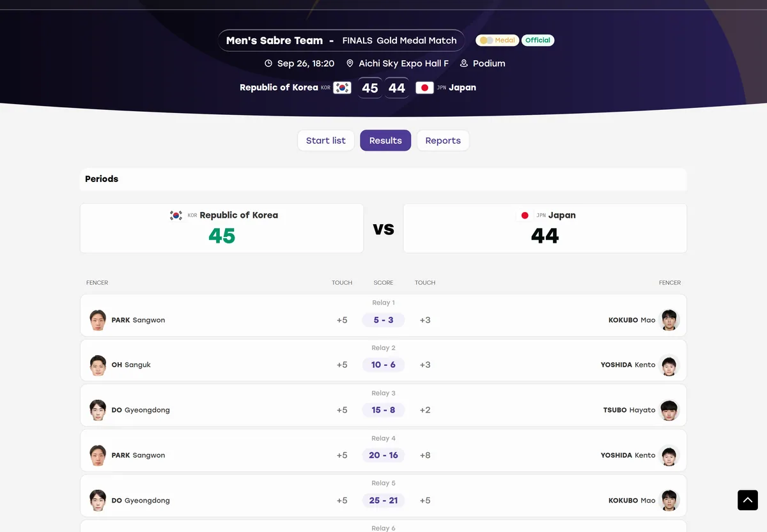The width and height of the screenshot is (767, 532).
Task: Open the Start list tab
Action: click(326, 141)
